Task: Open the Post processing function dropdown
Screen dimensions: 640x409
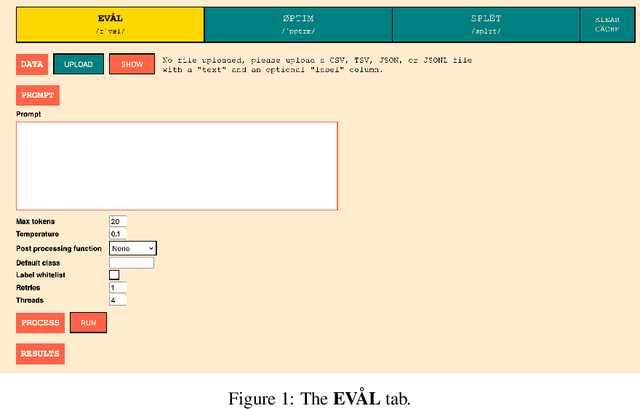Action: (133, 248)
